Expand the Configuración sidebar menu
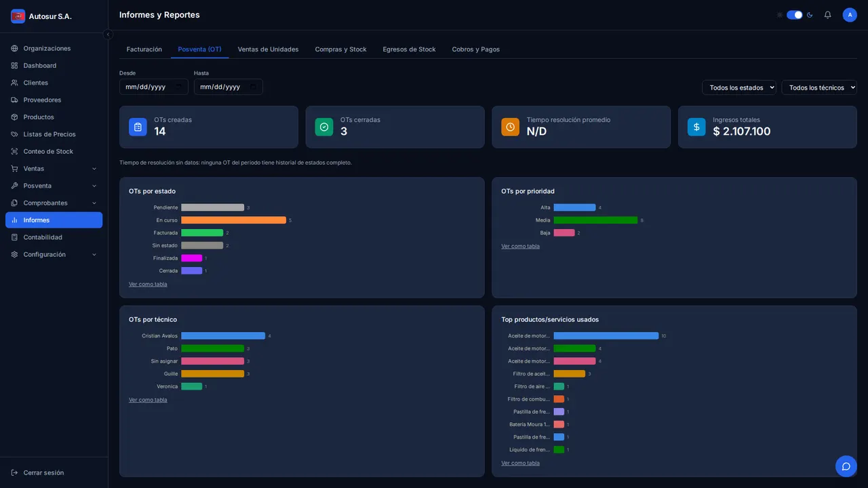Viewport: 868px width, 488px height. coord(54,254)
